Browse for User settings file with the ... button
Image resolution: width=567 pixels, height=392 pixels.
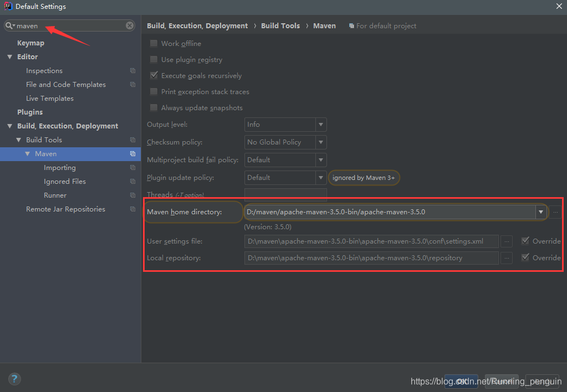pyautogui.click(x=507, y=241)
